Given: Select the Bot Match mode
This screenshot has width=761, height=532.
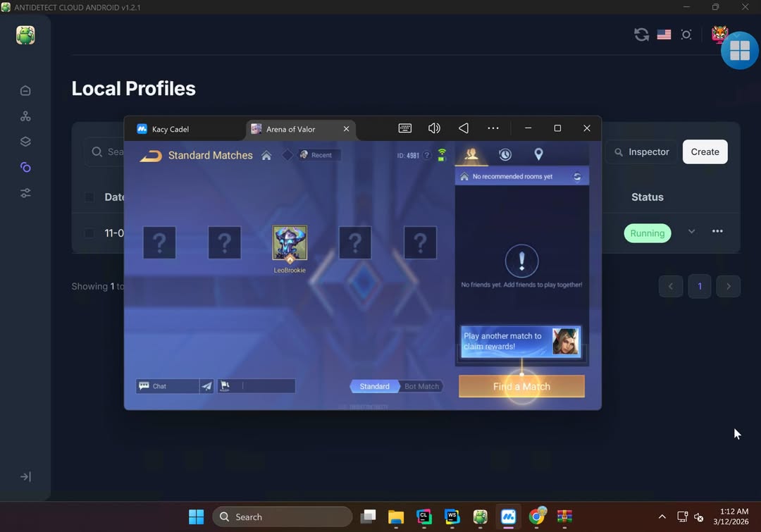Looking at the screenshot, I should 421,386.
